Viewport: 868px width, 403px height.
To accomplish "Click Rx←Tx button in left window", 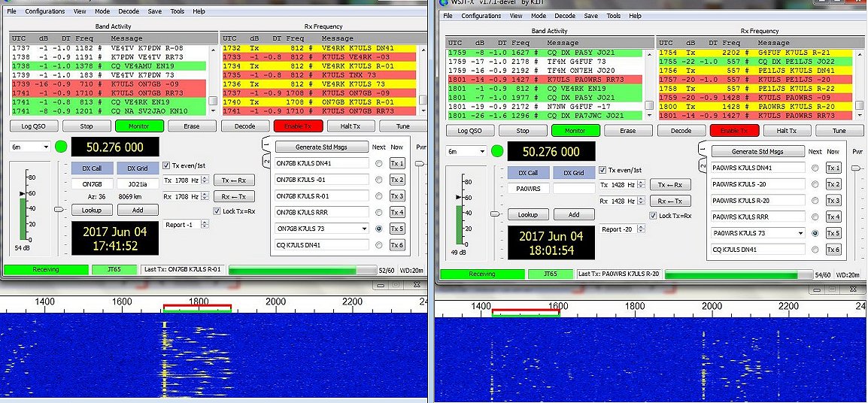I will pos(234,196).
